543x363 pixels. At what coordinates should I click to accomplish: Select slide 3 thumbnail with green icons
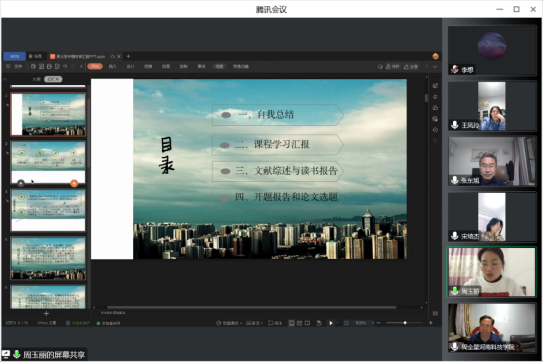(48, 162)
